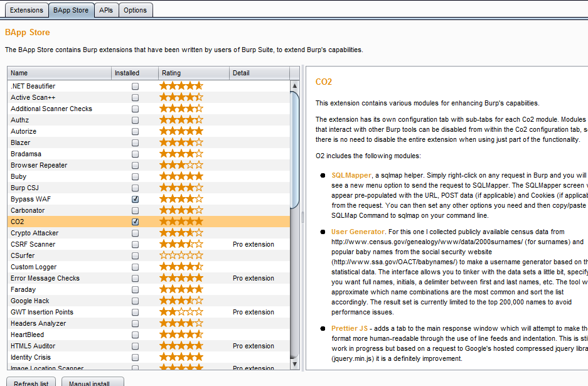This screenshot has height=386, width=588.
Task: Toggle the Additional Scanner Checks checkbox
Action: [x=135, y=109]
